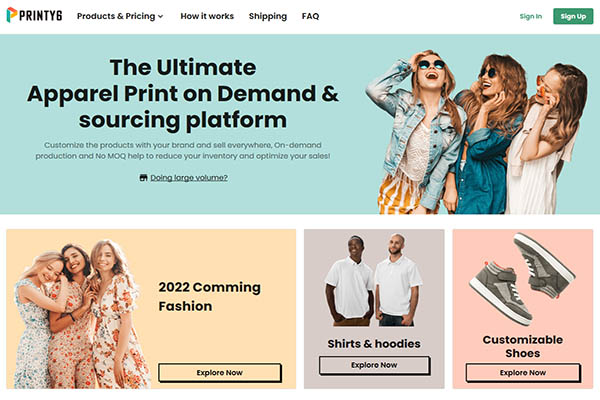Click the Printy6 logo icon
600x400 pixels.
[x=12, y=15]
